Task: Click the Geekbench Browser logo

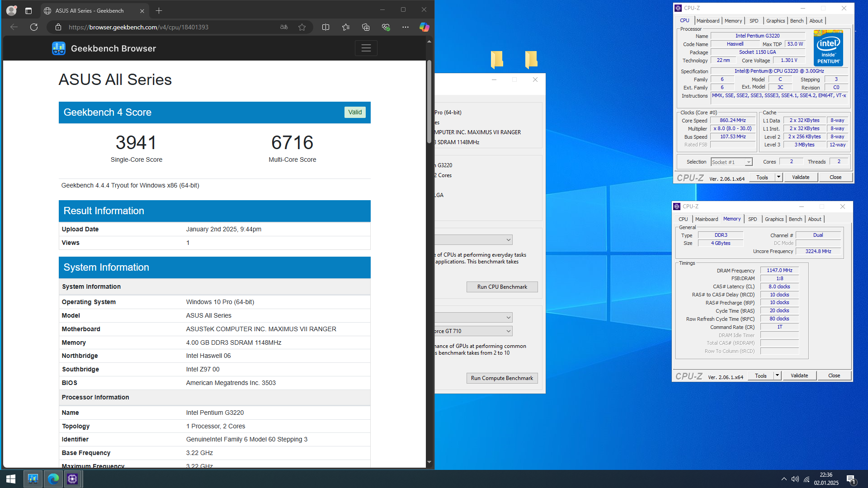Action: tap(104, 48)
